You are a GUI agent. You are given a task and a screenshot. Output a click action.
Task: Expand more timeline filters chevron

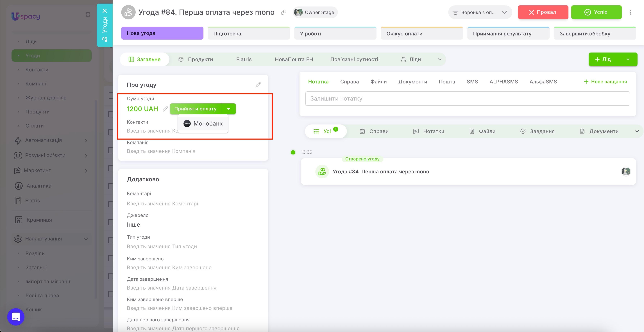(x=637, y=131)
